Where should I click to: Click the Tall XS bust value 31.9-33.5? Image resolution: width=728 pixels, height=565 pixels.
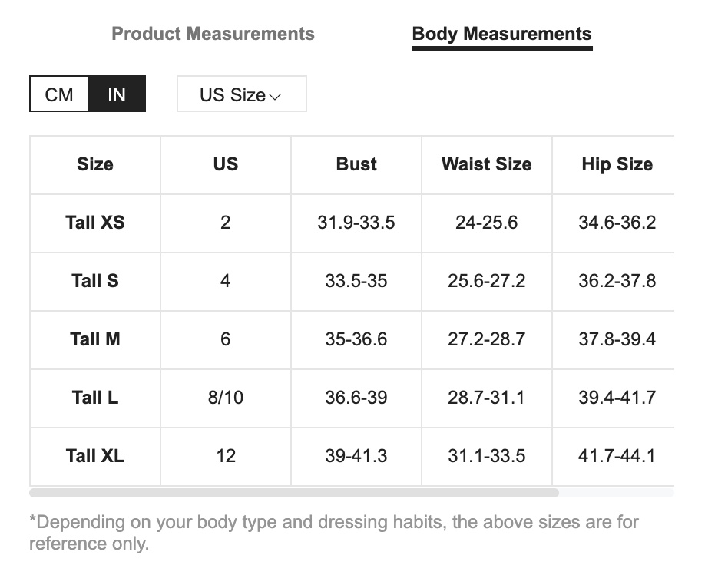click(356, 223)
